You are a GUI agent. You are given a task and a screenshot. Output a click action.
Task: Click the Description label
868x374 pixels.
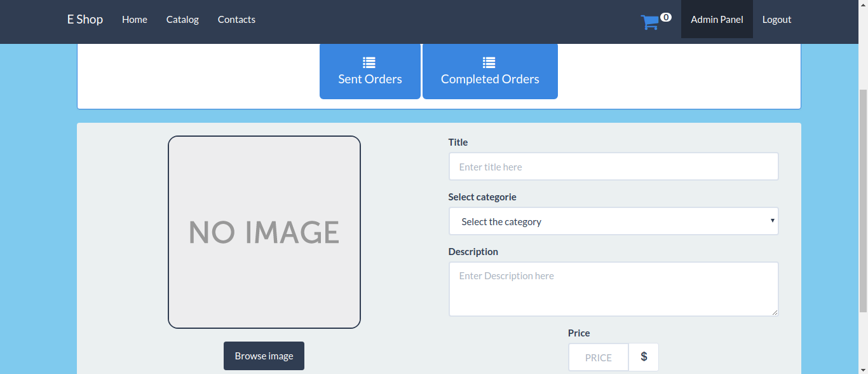[473, 251]
